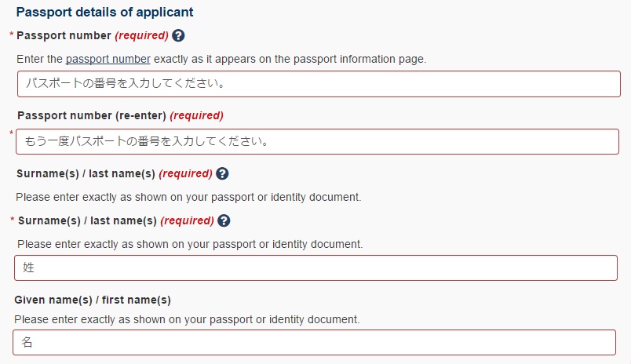Click the hint text directly above the 名 field
This screenshot has width=631, height=364.
pos(187,319)
